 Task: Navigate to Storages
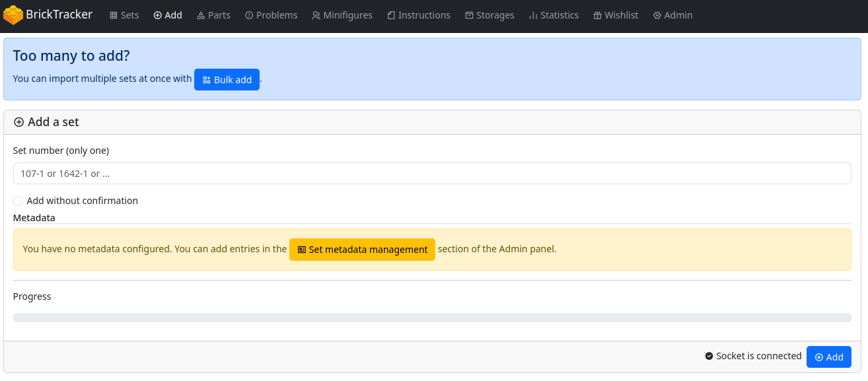pyautogui.click(x=489, y=15)
